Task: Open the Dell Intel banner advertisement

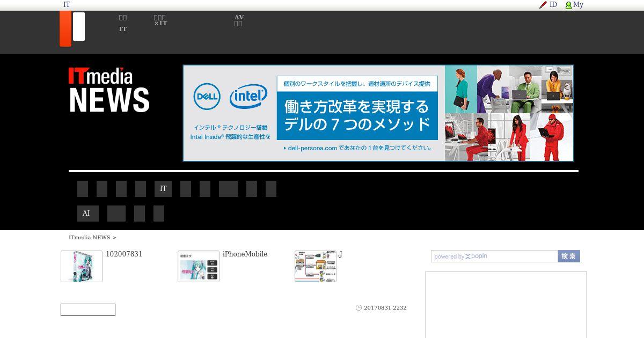Action: 378,113
